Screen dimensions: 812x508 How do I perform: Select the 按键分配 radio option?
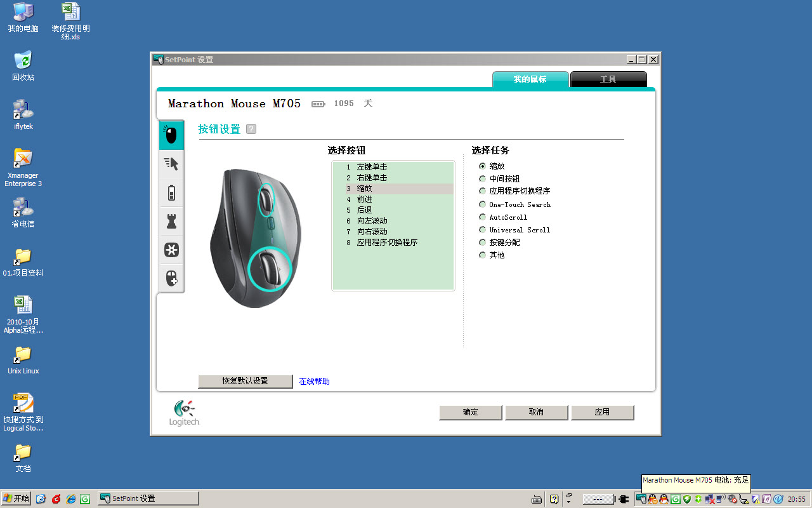482,243
